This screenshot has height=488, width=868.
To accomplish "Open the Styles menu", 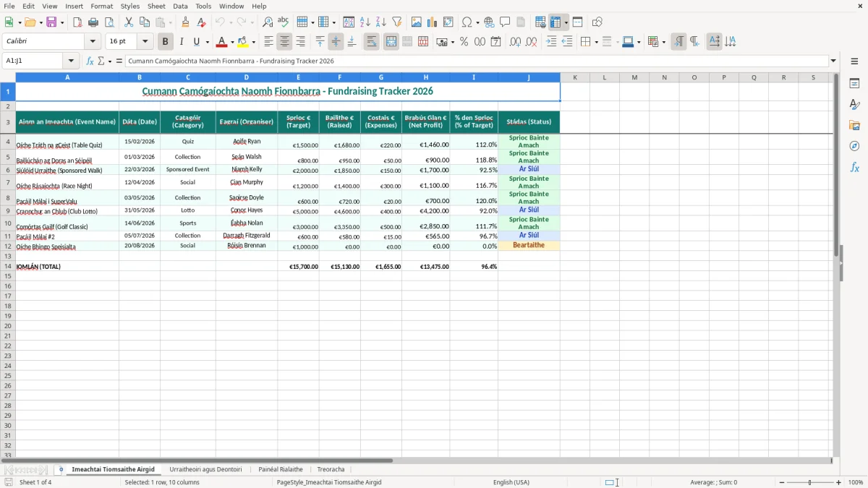I will [x=130, y=6].
